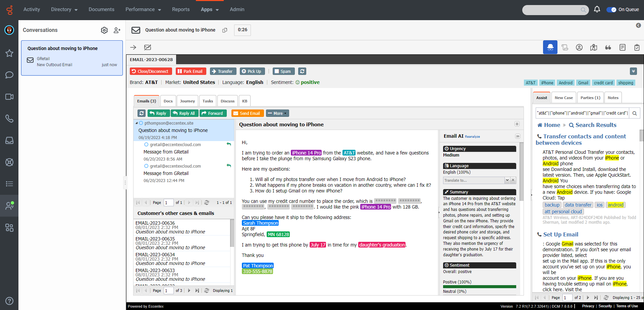644x310 pixels.
Task: Click the add participant icon
Action: (117, 30)
